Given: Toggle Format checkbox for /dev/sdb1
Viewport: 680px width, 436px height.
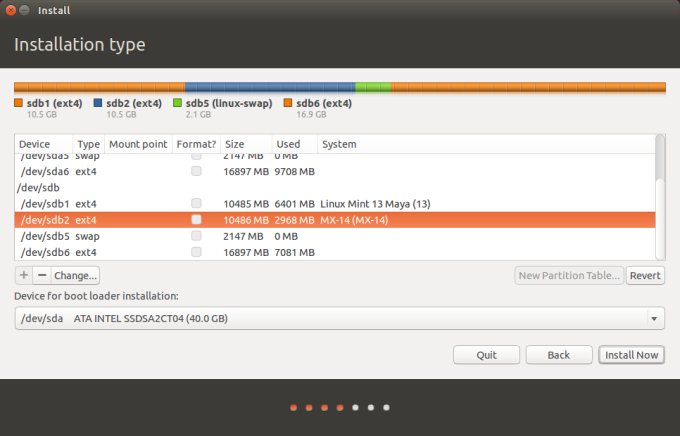Looking at the screenshot, I should [196, 203].
